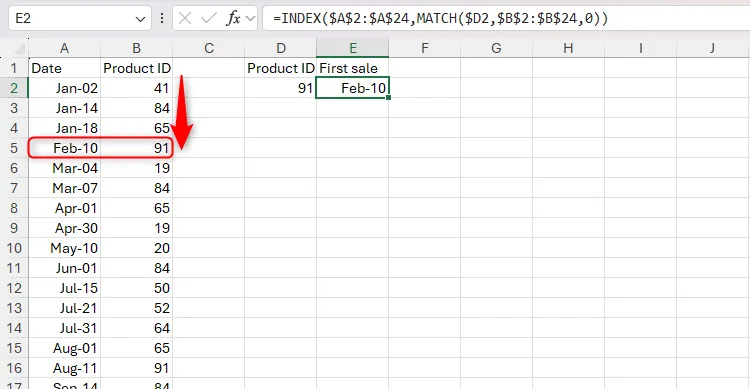Image resolution: width=750 pixels, height=389 pixels.
Task: Select the cell containing Apr-01
Action: (65, 208)
